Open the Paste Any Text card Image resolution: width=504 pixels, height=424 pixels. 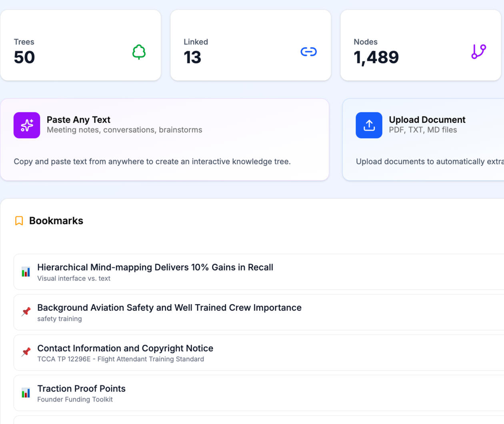[165, 140]
